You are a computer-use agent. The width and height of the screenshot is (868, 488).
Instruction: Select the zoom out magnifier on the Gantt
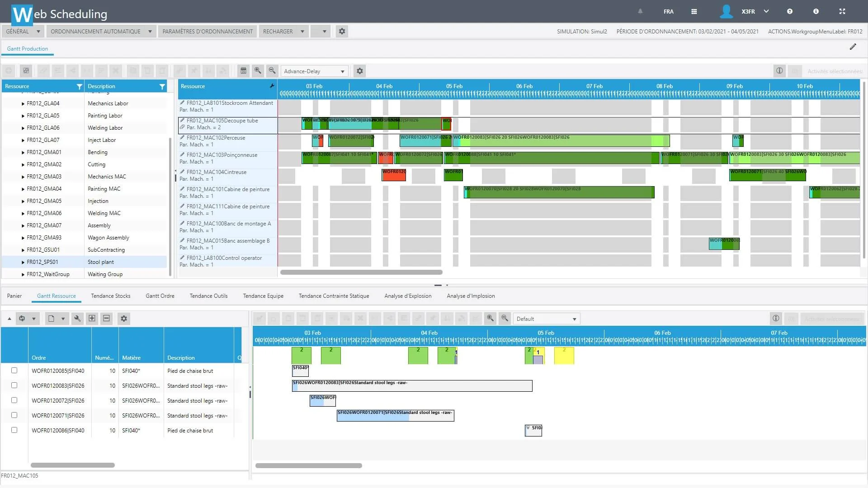(x=273, y=71)
